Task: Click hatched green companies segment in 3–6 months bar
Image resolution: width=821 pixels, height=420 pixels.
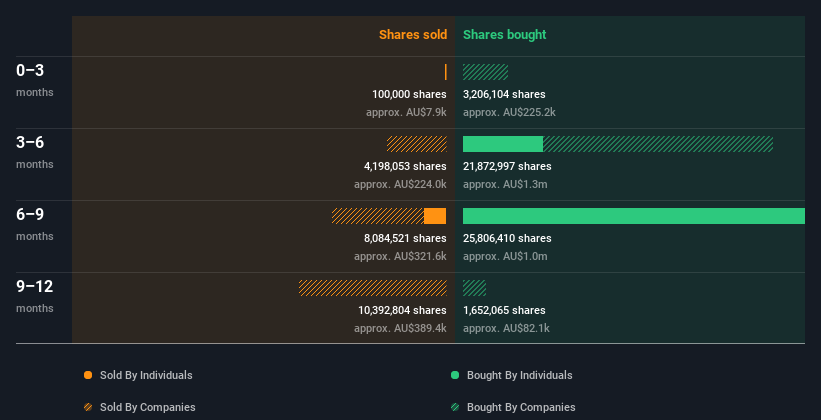Action: pyautogui.click(x=658, y=144)
